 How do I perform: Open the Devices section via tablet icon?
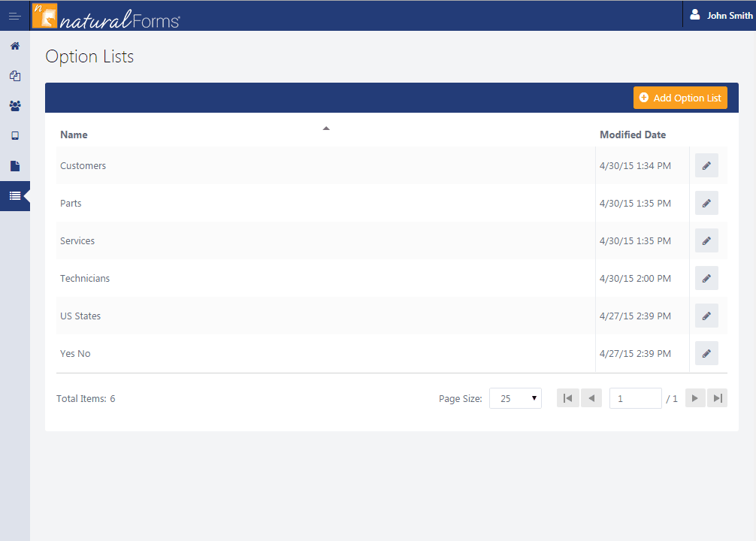(x=15, y=135)
